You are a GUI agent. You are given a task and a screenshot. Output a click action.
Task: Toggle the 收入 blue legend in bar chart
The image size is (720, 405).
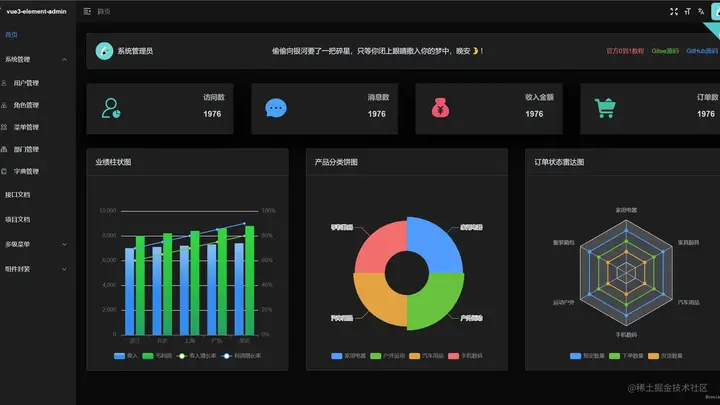pyautogui.click(x=125, y=356)
